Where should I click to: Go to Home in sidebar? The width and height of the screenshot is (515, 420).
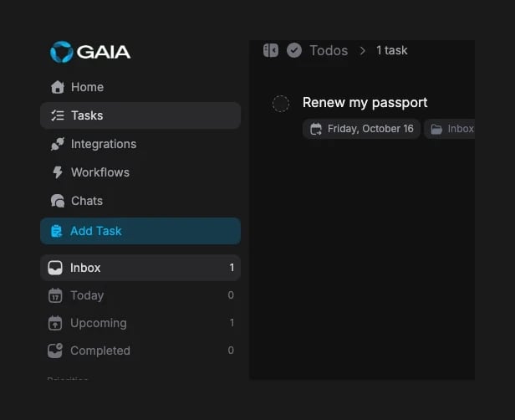click(x=140, y=87)
